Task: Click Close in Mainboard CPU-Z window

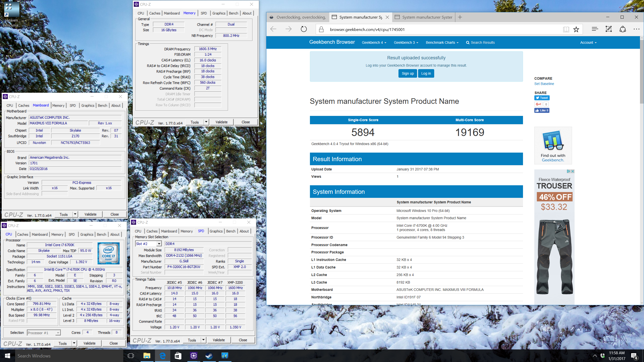Action: click(114, 214)
